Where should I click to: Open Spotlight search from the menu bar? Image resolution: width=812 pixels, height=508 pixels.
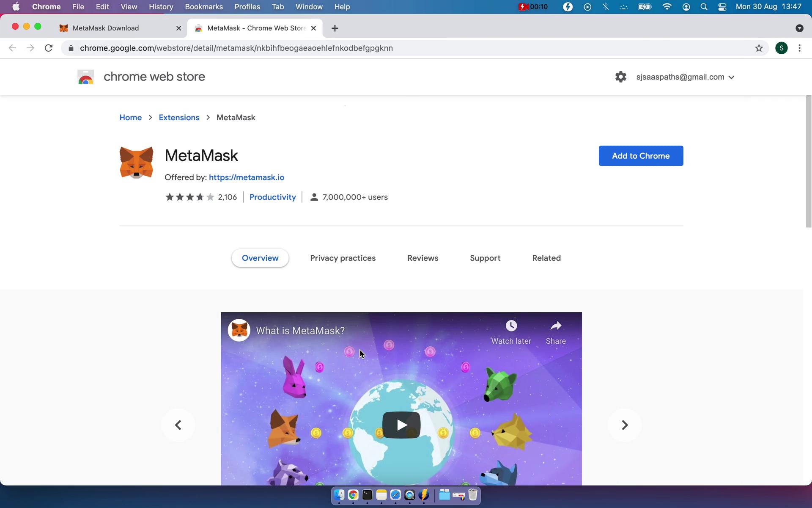[x=704, y=7]
